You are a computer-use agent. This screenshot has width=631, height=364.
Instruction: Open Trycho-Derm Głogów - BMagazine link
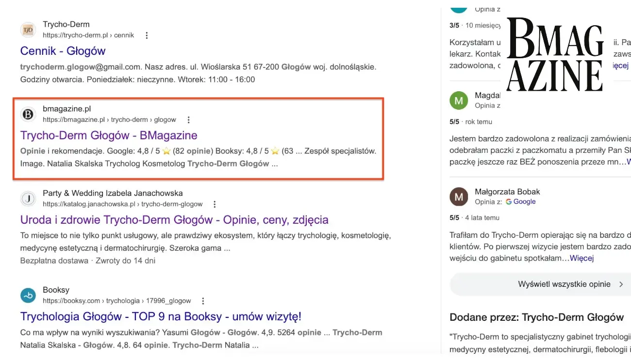(x=109, y=135)
